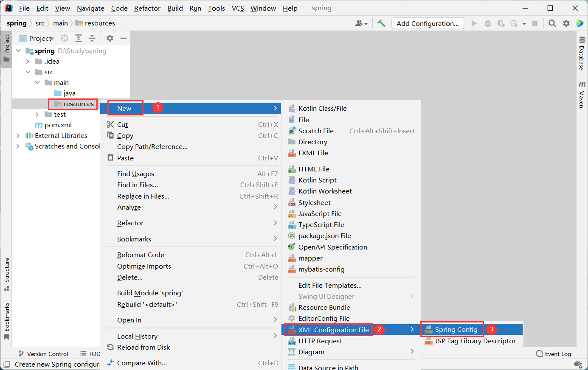This screenshot has width=588, height=370.
Task: Open the Event Log
Action: point(553,354)
